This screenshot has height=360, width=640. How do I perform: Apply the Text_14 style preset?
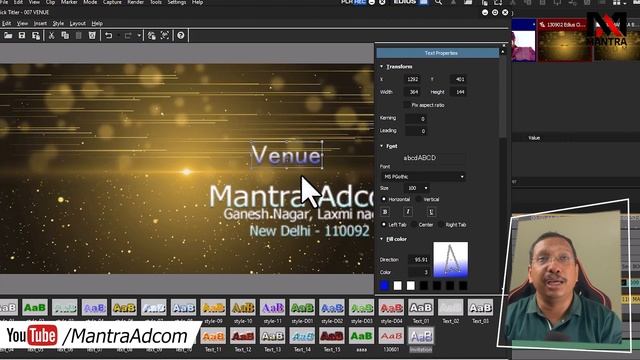(x=302, y=336)
